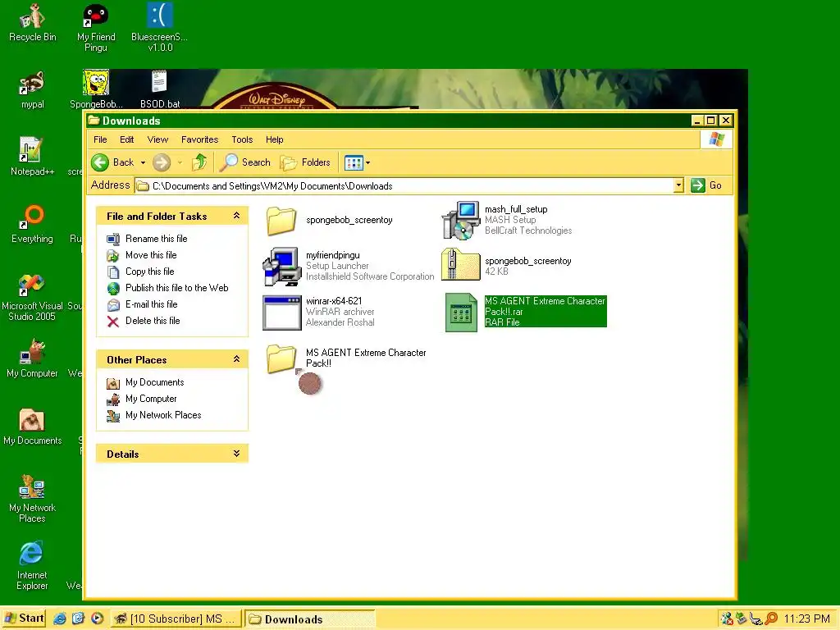The image size is (840, 630).
Task: Select the SpongeBob desktop icon
Action: 97,89
